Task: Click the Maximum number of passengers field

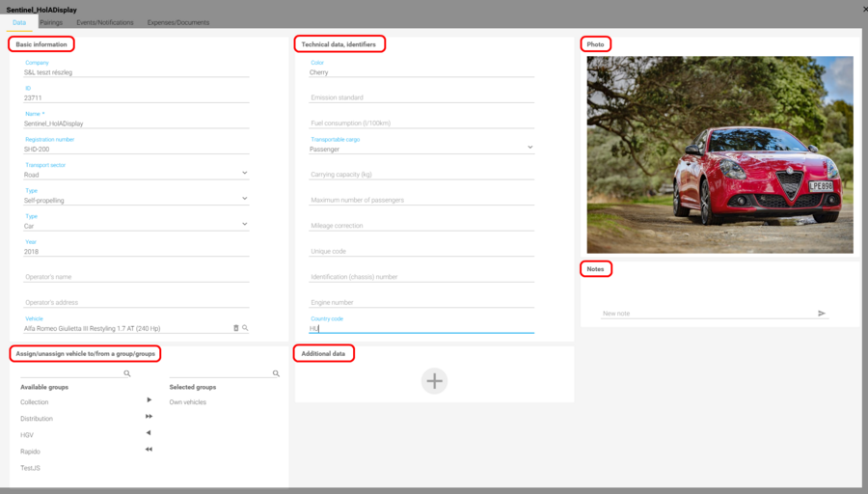Action: point(421,200)
